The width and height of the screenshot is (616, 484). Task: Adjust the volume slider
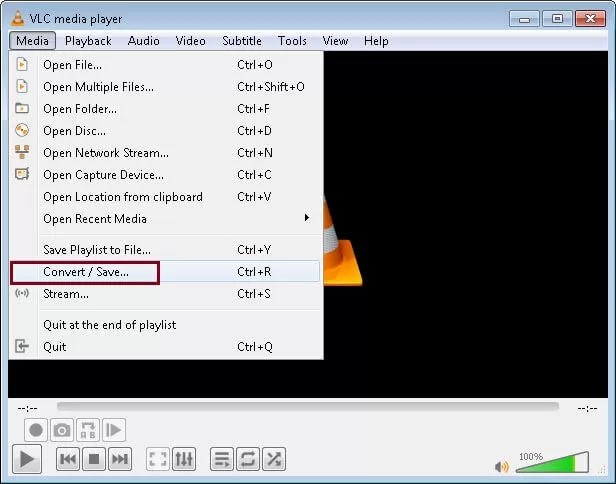coord(552,462)
